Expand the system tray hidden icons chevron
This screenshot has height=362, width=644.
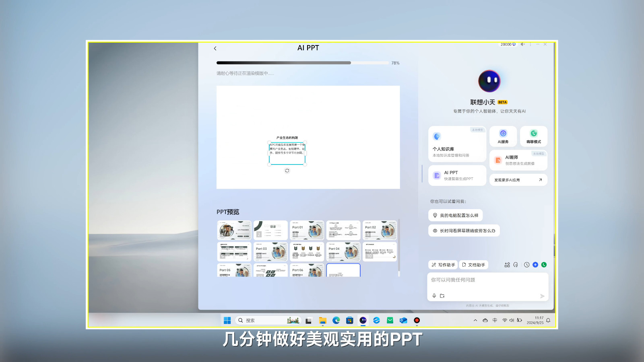[x=475, y=321]
